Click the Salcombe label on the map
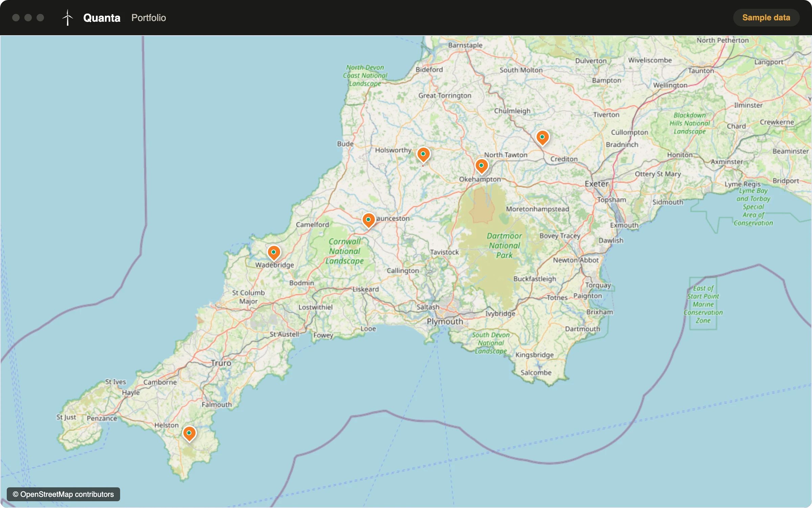 536,373
